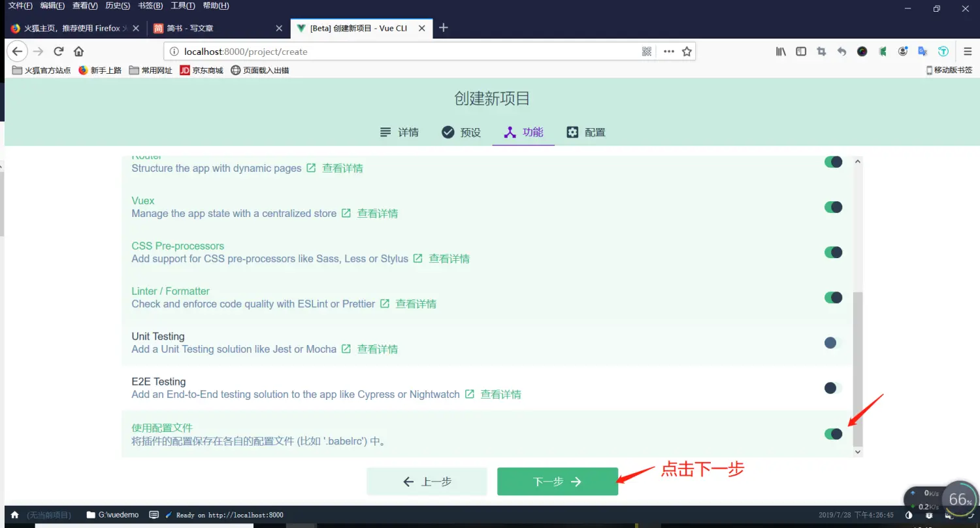Enable the Unit Testing switch

coord(833,342)
